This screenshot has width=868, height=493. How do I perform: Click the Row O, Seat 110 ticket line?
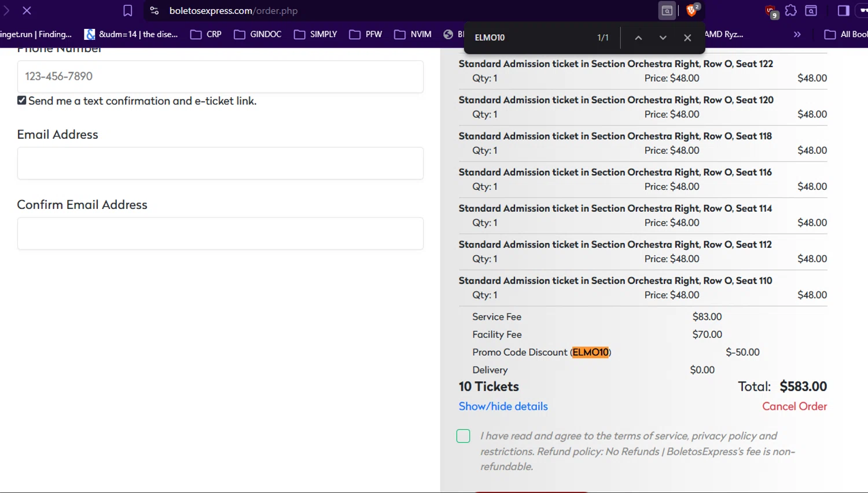615,281
